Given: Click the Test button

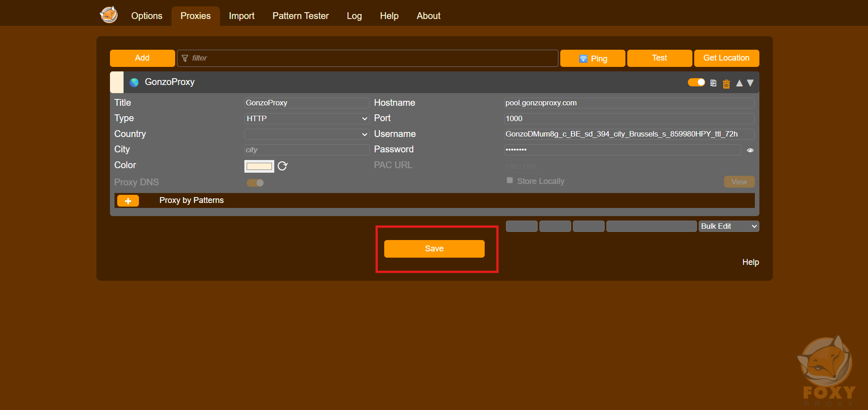Looking at the screenshot, I should click(x=659, y=58).
